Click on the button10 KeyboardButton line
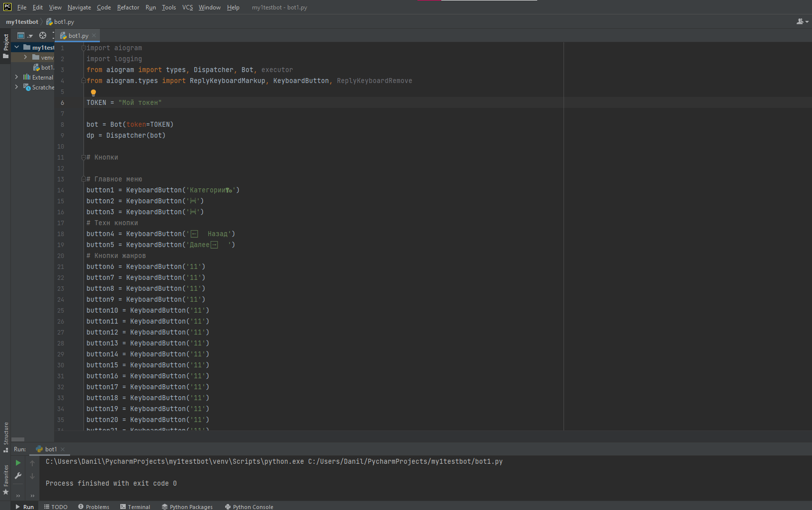The height and width of the screenshot is (510, 812). pyautogui.click(x=148, y=311)
